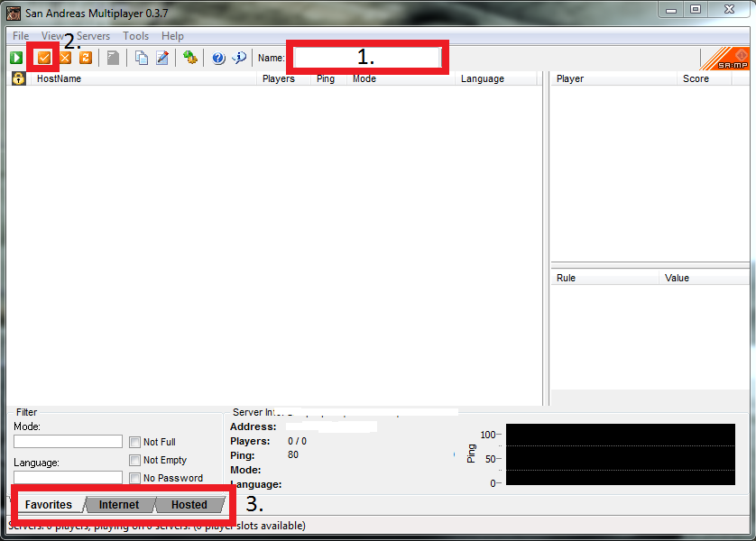
Task: Open the File menu
Action: 21,36
